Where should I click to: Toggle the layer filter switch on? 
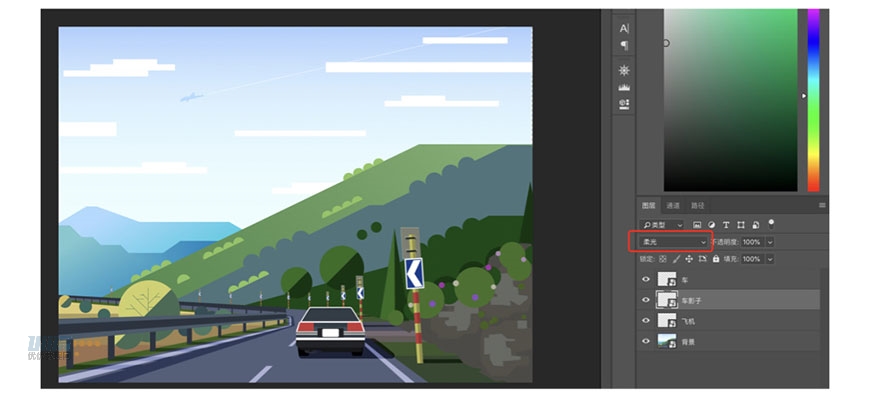(x=771, y=224)
